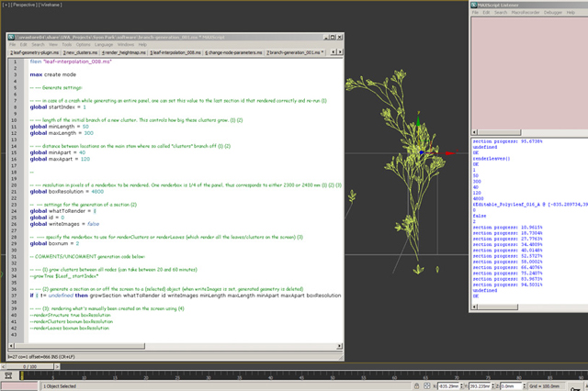Click script editor horizontal scrollbar thumb
Viewport: 588px width, 391px height.
(x=80, y=346)
